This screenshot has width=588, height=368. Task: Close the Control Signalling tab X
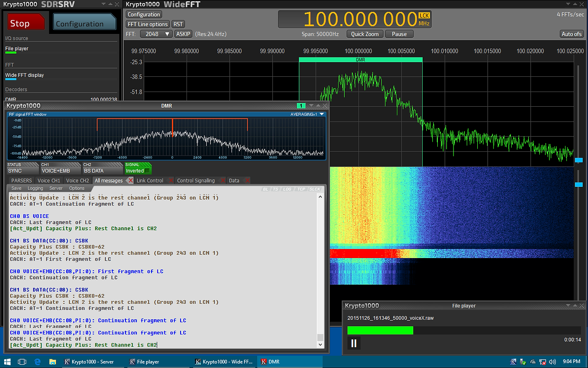tap(223, 181)
